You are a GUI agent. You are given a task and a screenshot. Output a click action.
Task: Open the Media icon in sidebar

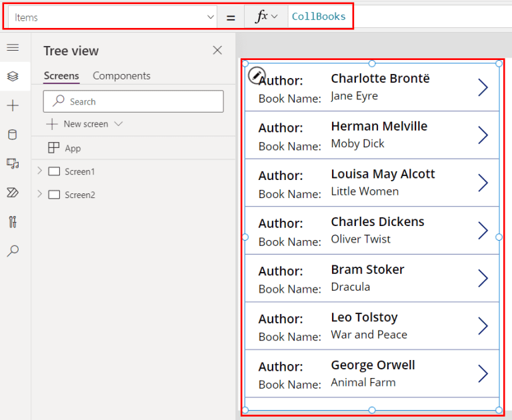pos(13,163)
